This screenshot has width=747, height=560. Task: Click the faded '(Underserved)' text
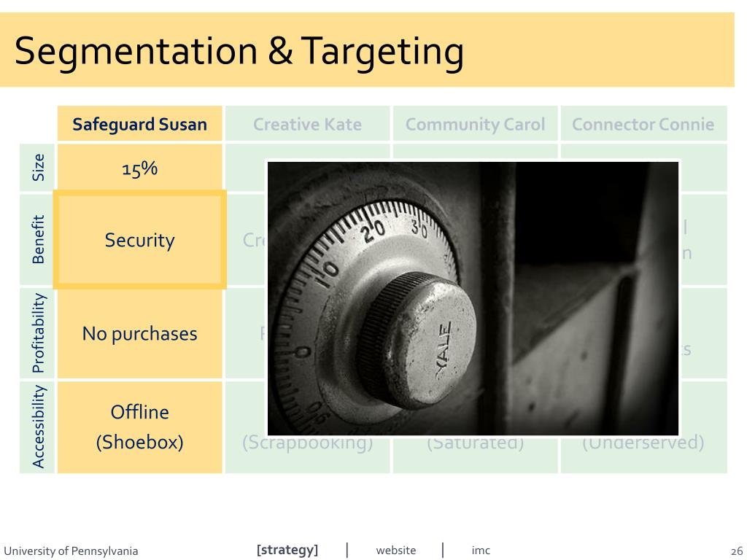pyautogui.click(x=643, y=443)
